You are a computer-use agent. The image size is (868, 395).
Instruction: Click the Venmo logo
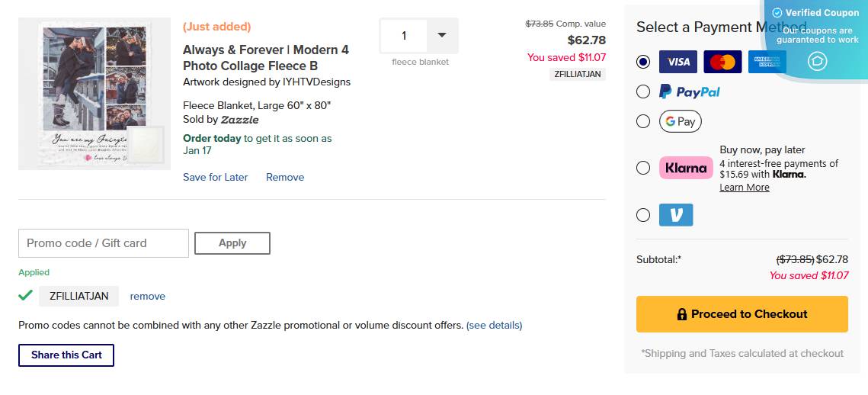(x=676, y=215)
